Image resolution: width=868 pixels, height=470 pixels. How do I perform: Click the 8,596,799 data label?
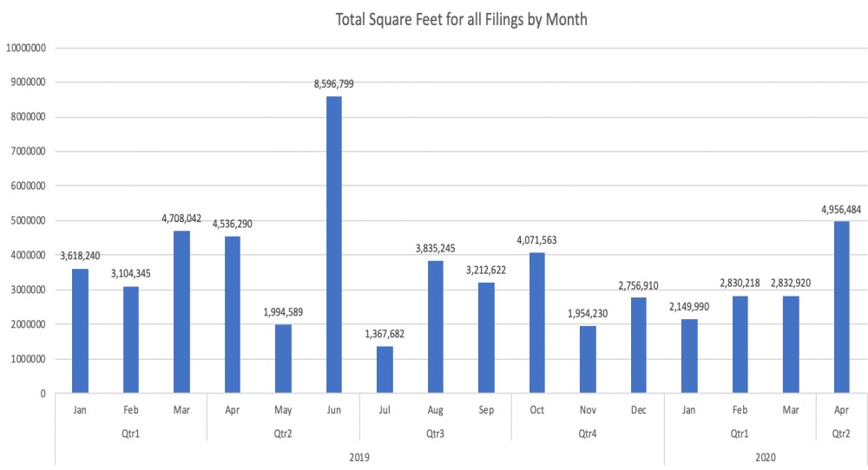pos(334,84)
